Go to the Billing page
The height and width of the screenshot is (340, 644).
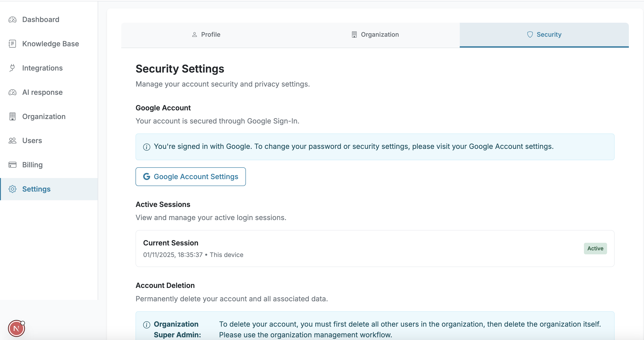coord(32,165)
